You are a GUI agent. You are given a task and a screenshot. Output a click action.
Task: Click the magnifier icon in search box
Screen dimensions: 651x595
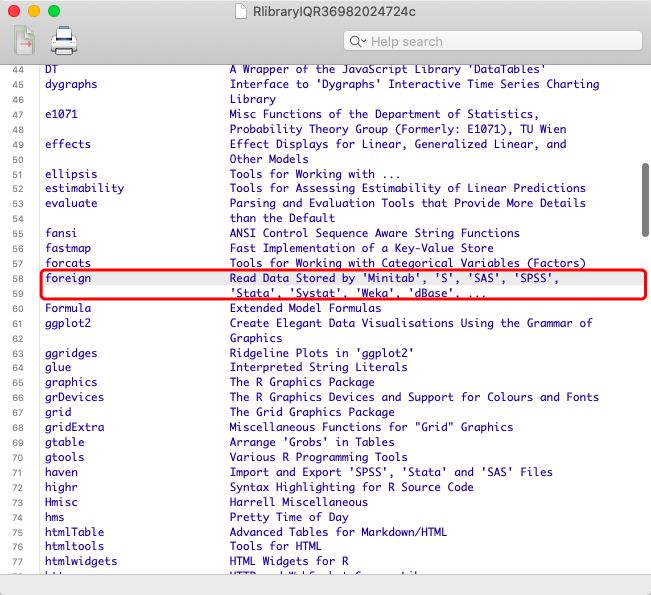pyautogui.click(x=357, y=41)
